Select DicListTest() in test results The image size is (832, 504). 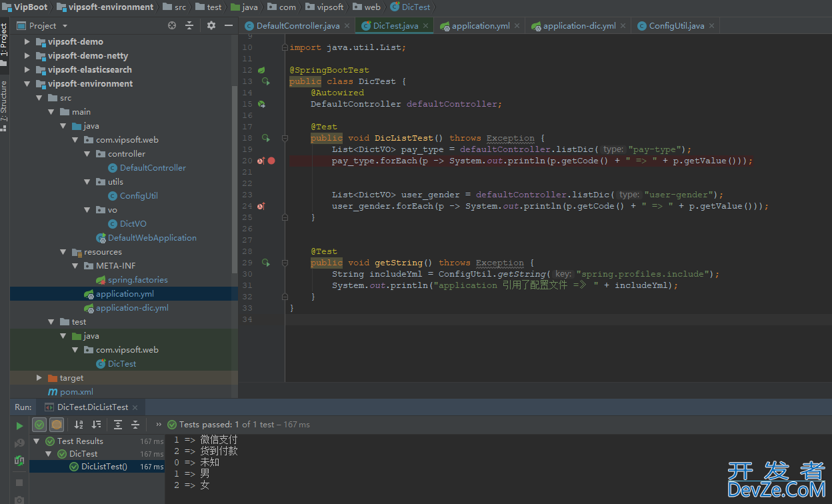tap(98, 467)
